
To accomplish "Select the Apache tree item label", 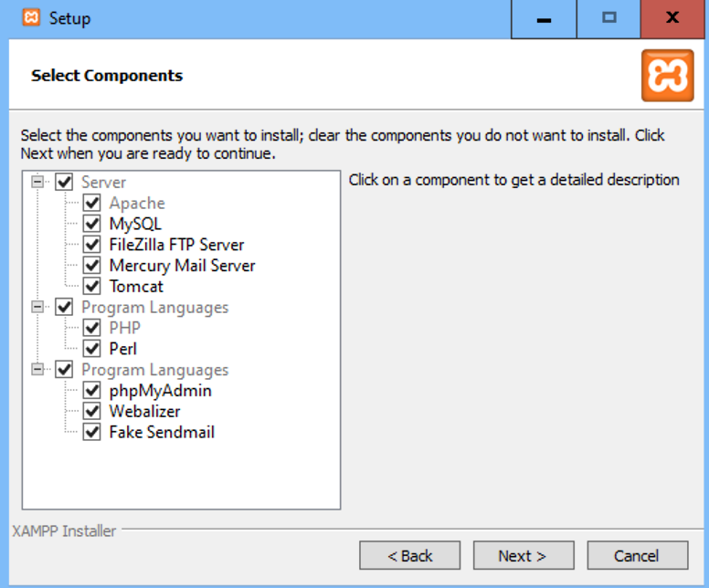I will coord(137,204).
